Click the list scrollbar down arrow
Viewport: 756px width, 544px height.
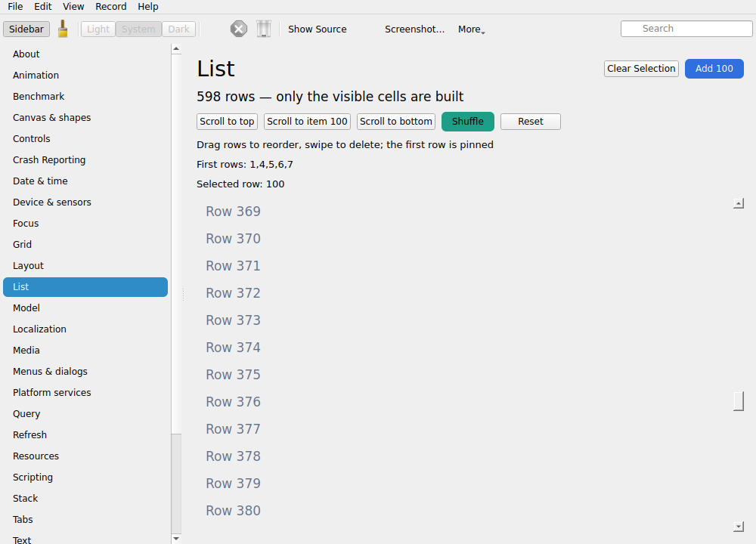[x=738, y=527]
